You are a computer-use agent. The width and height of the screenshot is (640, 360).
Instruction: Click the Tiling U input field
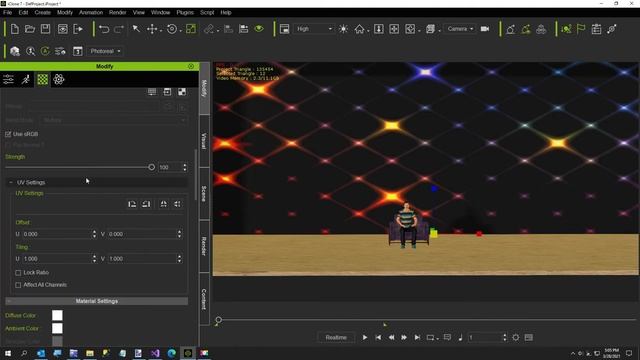(x=56, y=259)
